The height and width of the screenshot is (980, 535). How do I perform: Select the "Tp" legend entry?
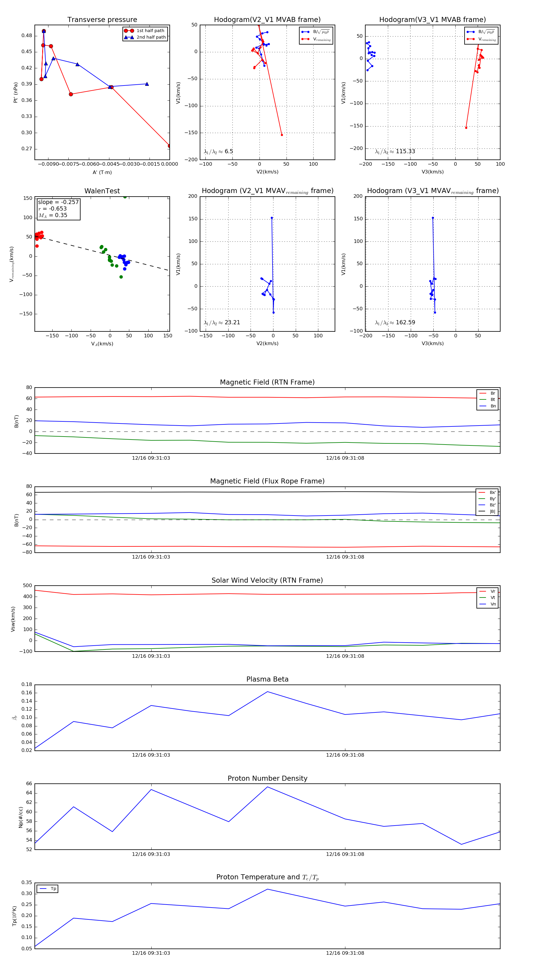tap(48, 889)
